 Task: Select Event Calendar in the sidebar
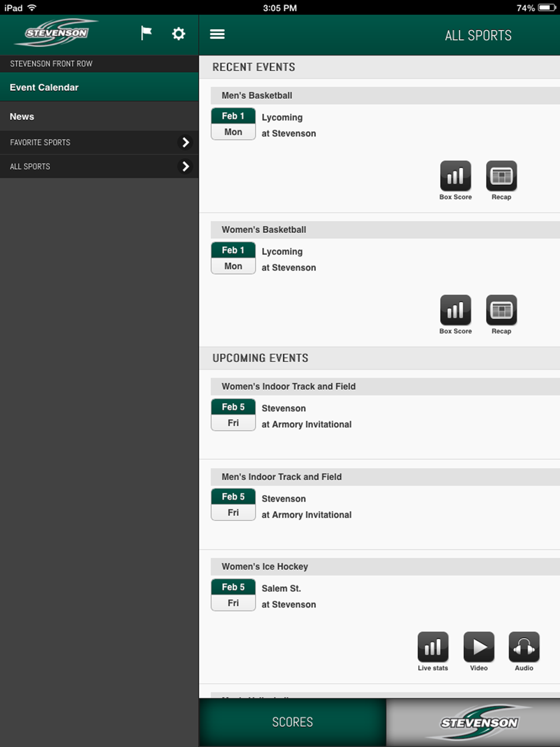[99, 87]
